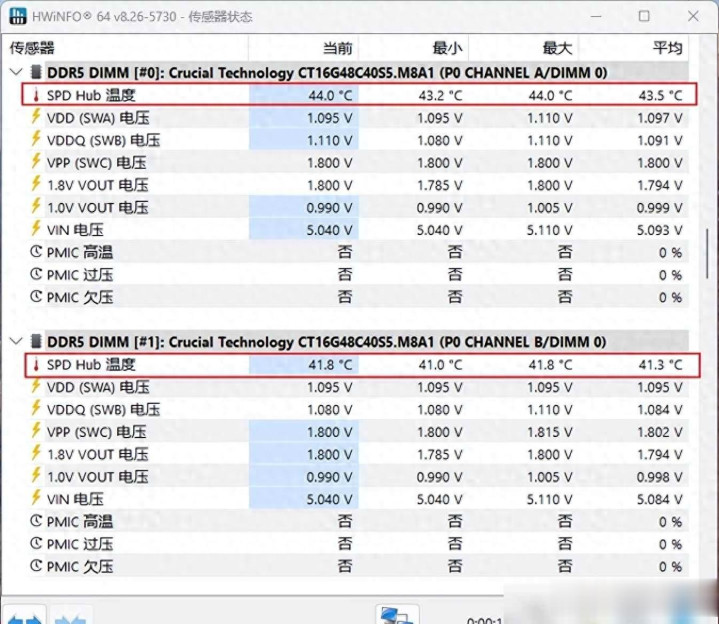
Task: Click memory module icon of DIMM #1 header
Action: click(36, 342)
